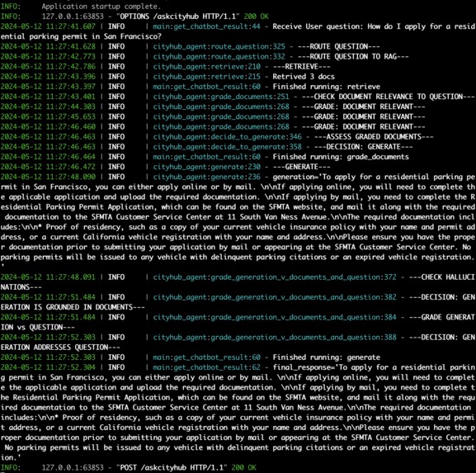This screenshot has width=476, height=473.
Task: Click the '---GENERATE---' message
Action: point(301,167)
